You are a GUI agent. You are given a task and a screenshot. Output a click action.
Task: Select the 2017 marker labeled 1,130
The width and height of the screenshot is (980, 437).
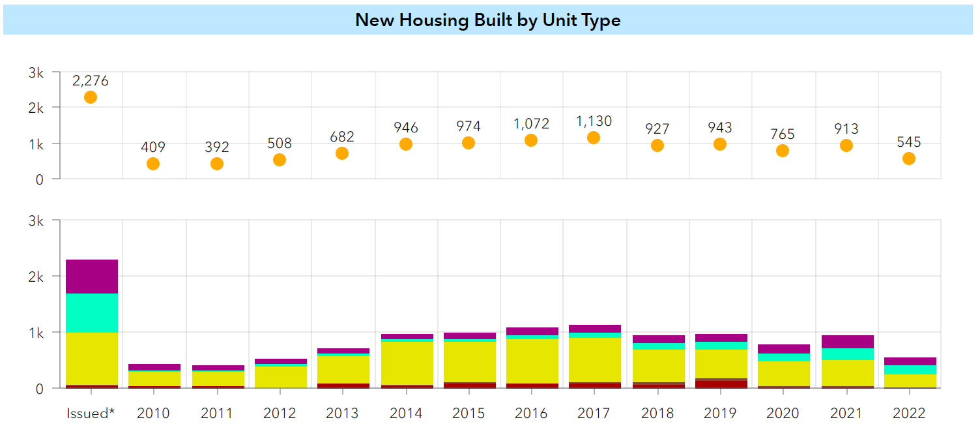(x=594, y=136)
